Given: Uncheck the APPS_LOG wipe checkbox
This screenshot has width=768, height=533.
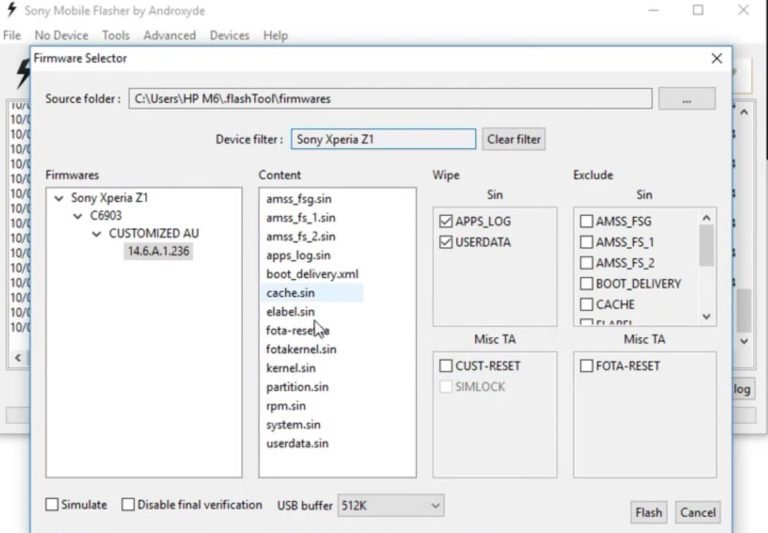Looking at the screenshot, I should click(x=446, y=221).
